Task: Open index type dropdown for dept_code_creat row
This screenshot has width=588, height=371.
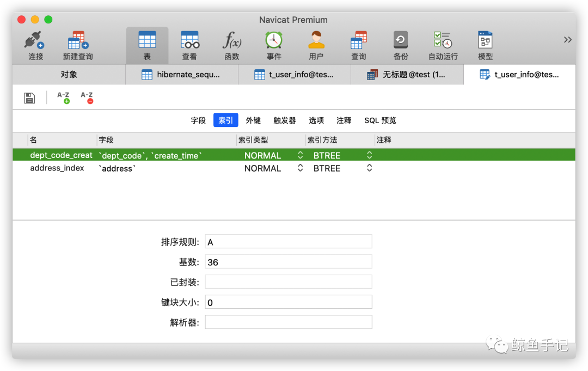Action: click(301, 155)
